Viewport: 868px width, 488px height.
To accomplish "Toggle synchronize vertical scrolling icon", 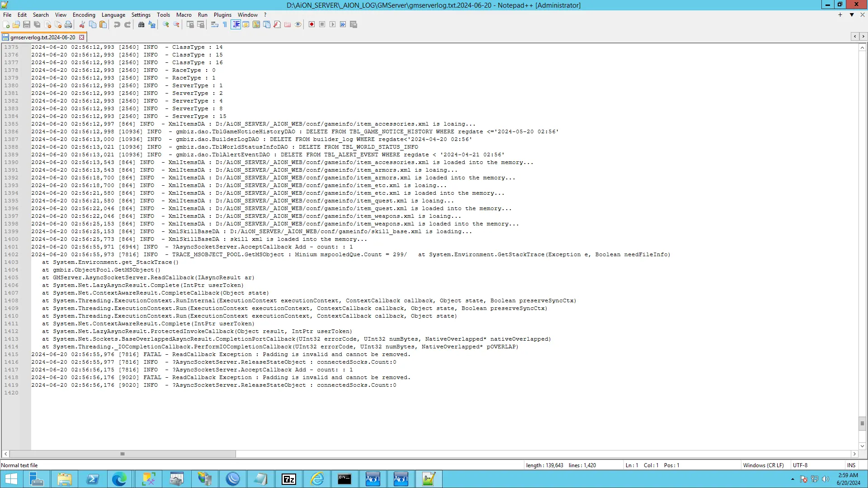I will click(190, 24).
